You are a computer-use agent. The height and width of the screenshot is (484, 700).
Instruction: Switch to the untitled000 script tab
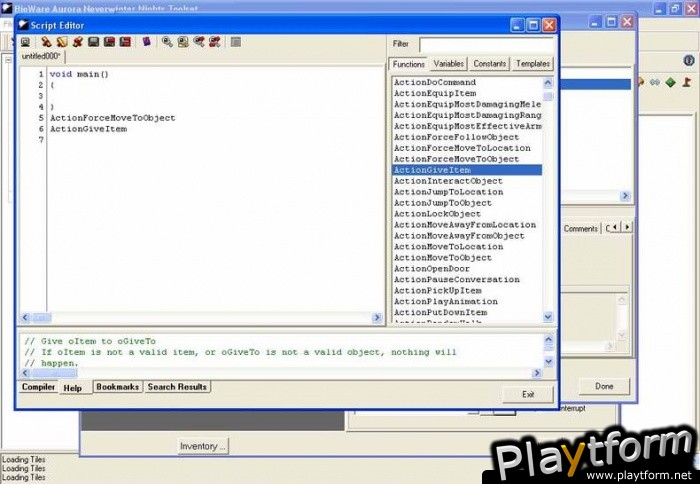click(41, 56)
